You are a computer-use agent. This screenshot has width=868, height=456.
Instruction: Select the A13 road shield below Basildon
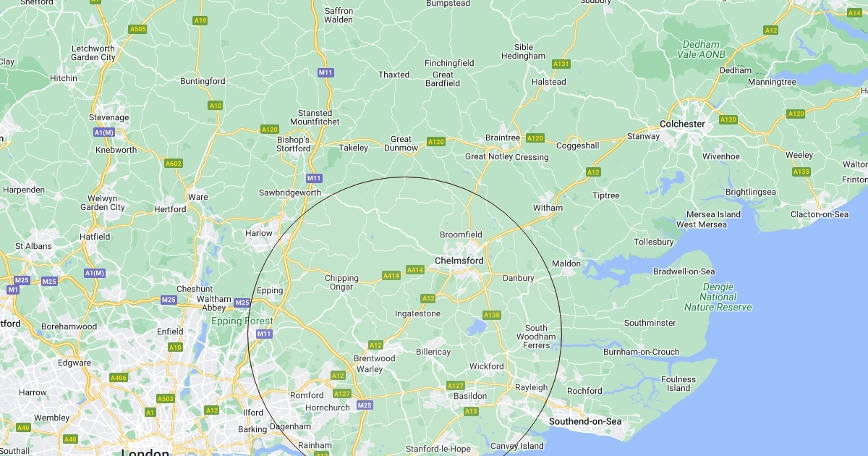pos(471,411)
